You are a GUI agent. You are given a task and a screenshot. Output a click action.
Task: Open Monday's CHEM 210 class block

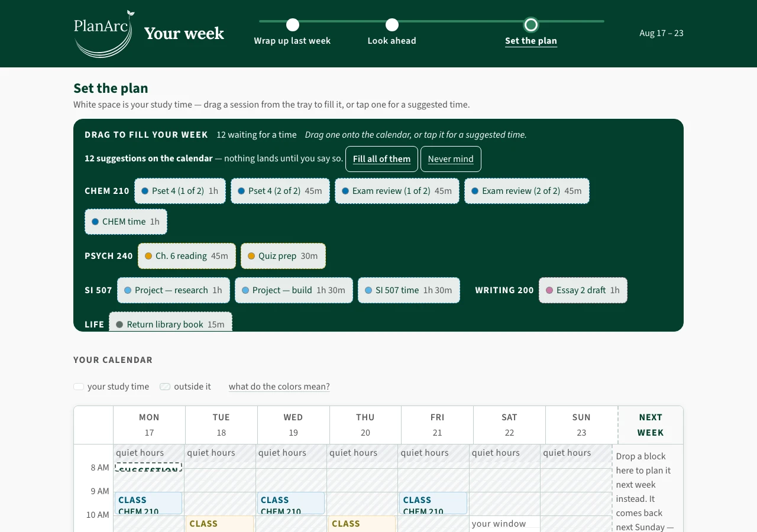[x=148, y=503]
